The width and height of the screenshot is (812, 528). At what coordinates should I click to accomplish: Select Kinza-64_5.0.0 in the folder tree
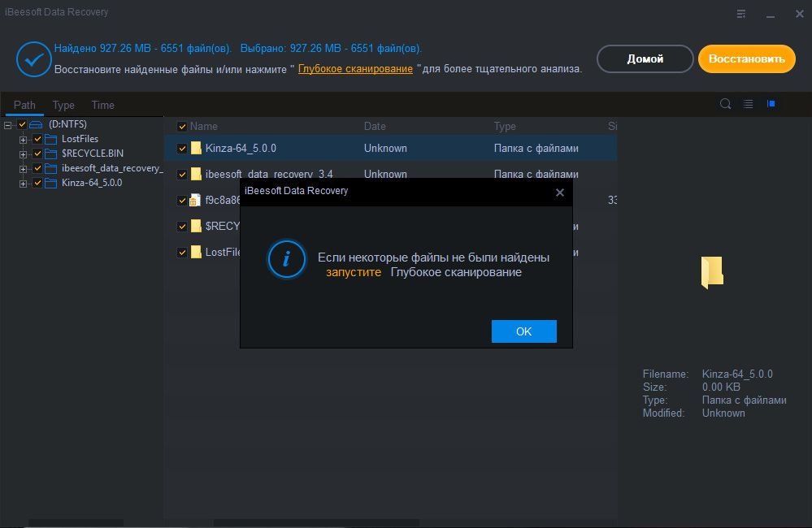(92, 183)
